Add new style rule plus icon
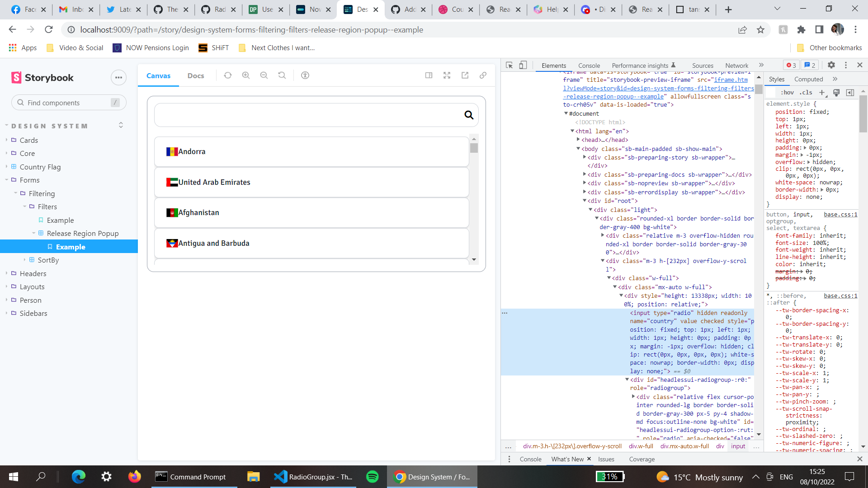The height and width of the screenshot is (488, 868). point(822,93)
